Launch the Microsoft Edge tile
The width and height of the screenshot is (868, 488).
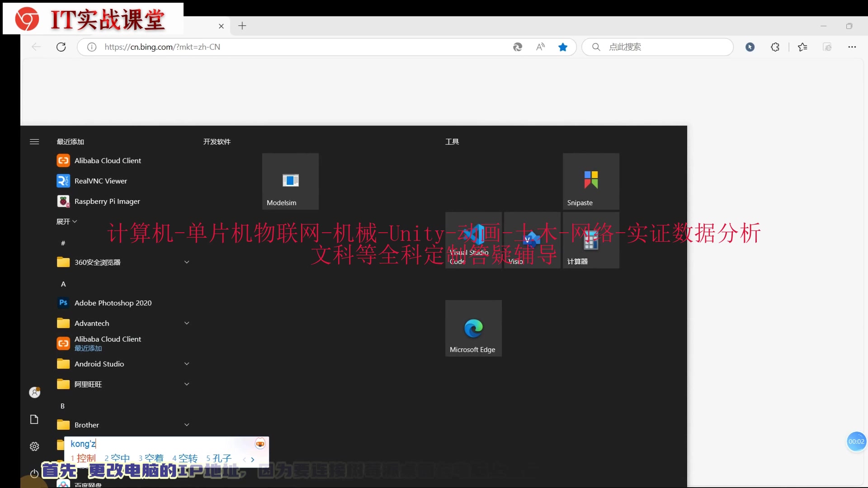pyautogui.click(x=473, y=328)
